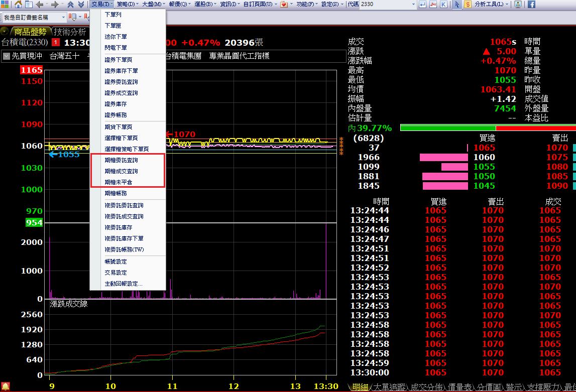Click the Home icon in the toolbar
The width and height of the screenshot is (576, 392).
click(18, 5)
